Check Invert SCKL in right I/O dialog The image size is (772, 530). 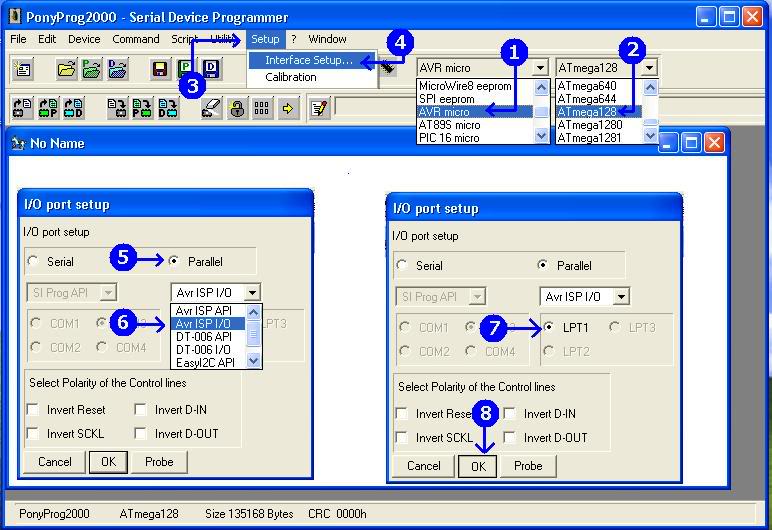point(402,437)
